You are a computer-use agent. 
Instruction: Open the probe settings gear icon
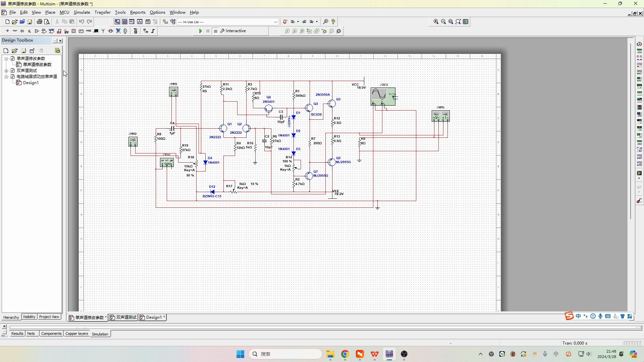click(x=339, y=31)
